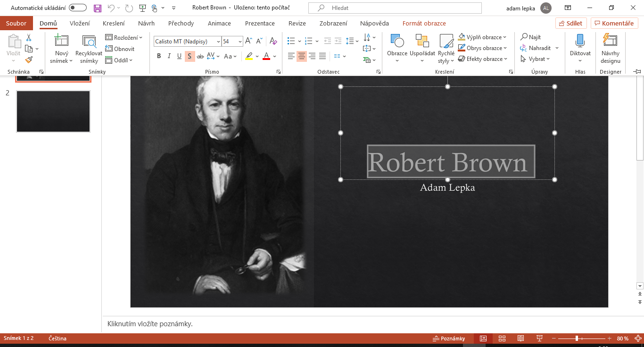The width and height of the screenshot is (644, 347).
Task: Insert a new slide with Nový snímek icon
Action: click(x=62, y=41)
